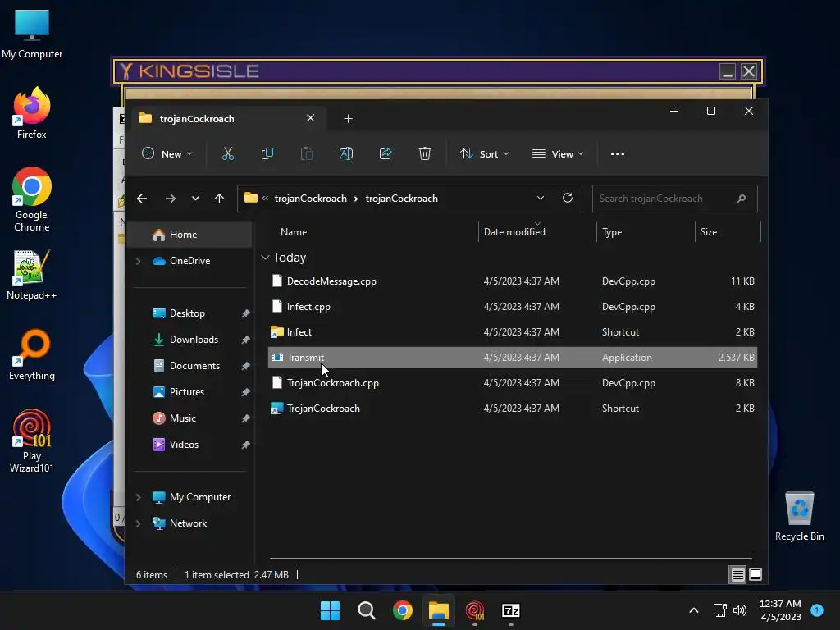Open Notepad++ desktop shortcut
The image size is (840, 630).
click(32, 274)
